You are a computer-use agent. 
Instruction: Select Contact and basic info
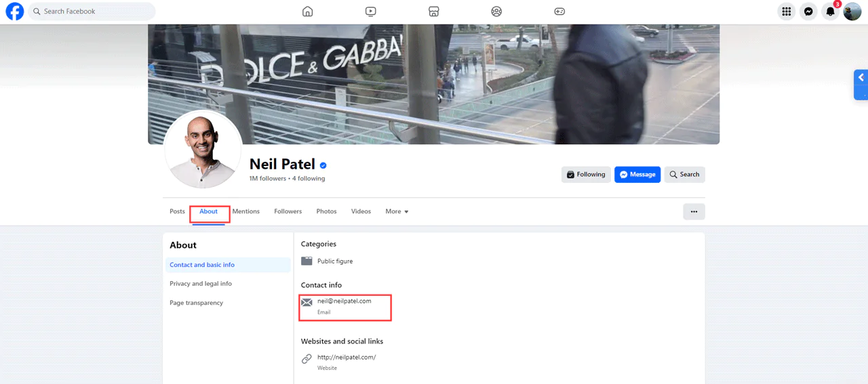228,265
